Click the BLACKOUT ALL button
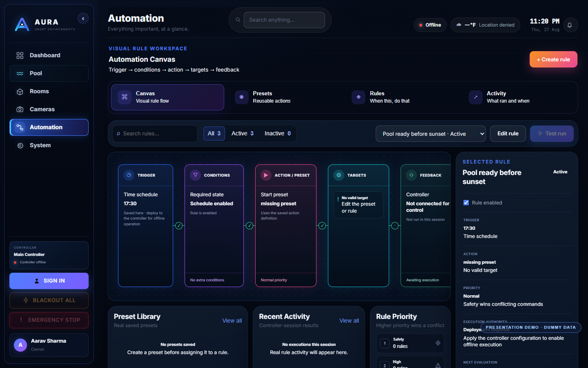 pos(49,301)
